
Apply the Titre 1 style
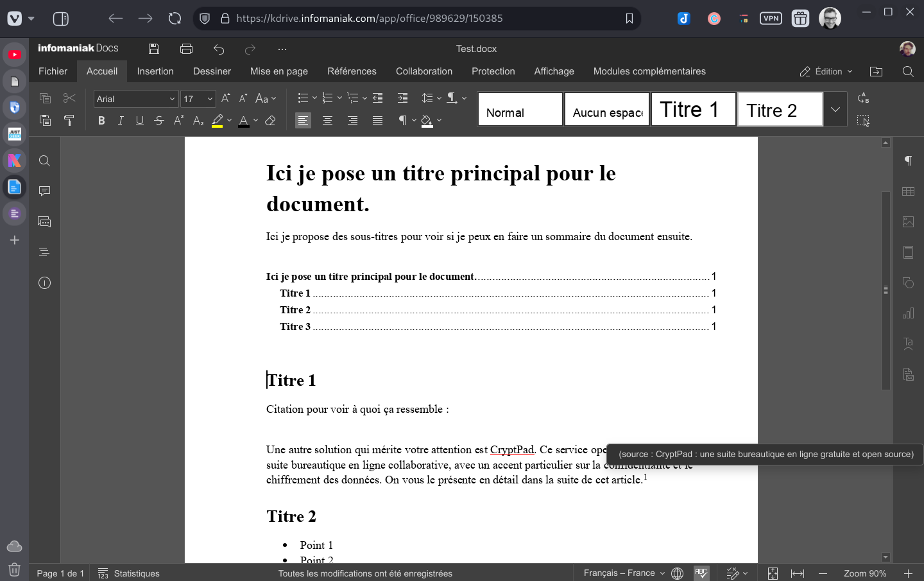coord(693,109)
